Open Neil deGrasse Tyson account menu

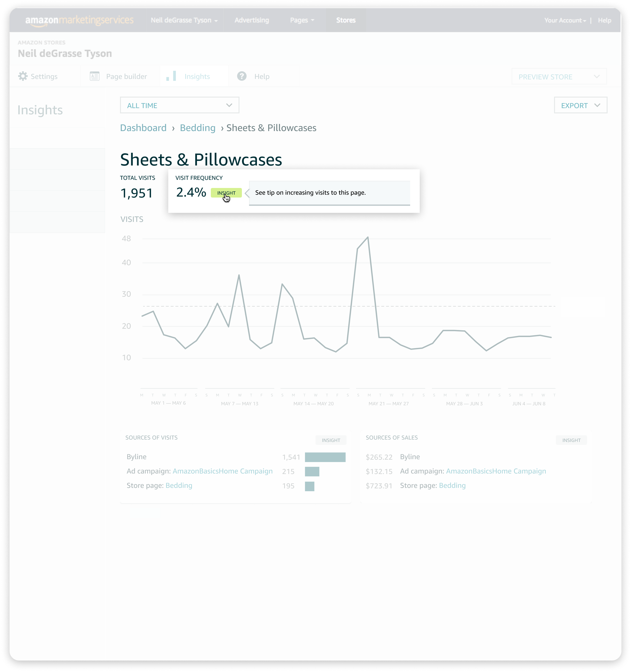(184, 20)
